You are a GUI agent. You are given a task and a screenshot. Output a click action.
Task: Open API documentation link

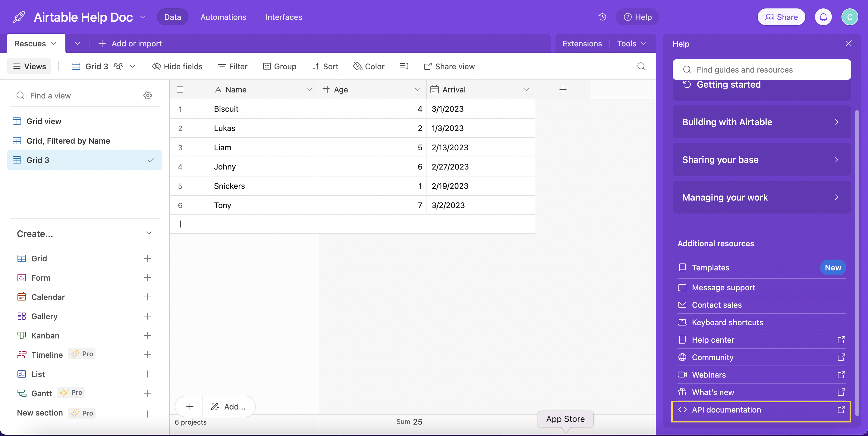(x=761, y=410)
